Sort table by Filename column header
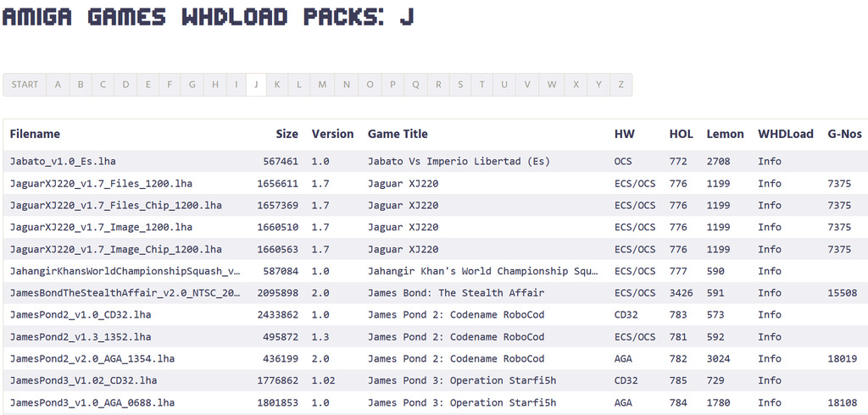This screenshot has width=868, height=415. pos(35,134)
